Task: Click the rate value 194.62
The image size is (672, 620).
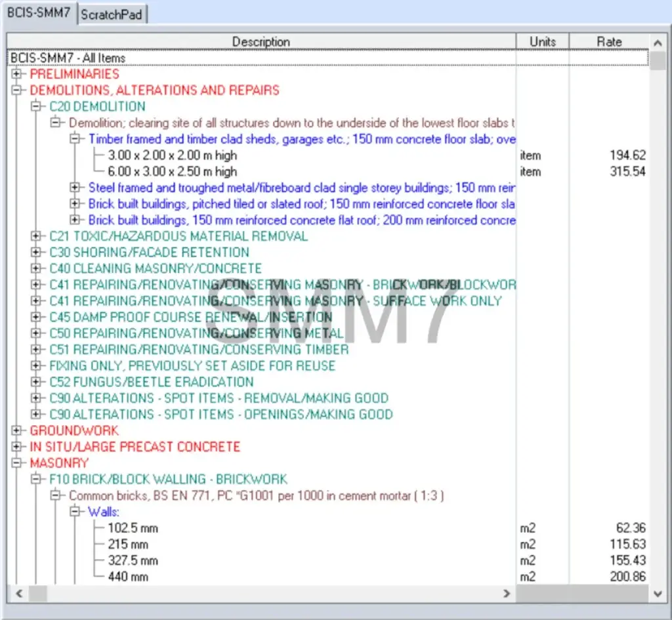Action: (x=627, y=155)
